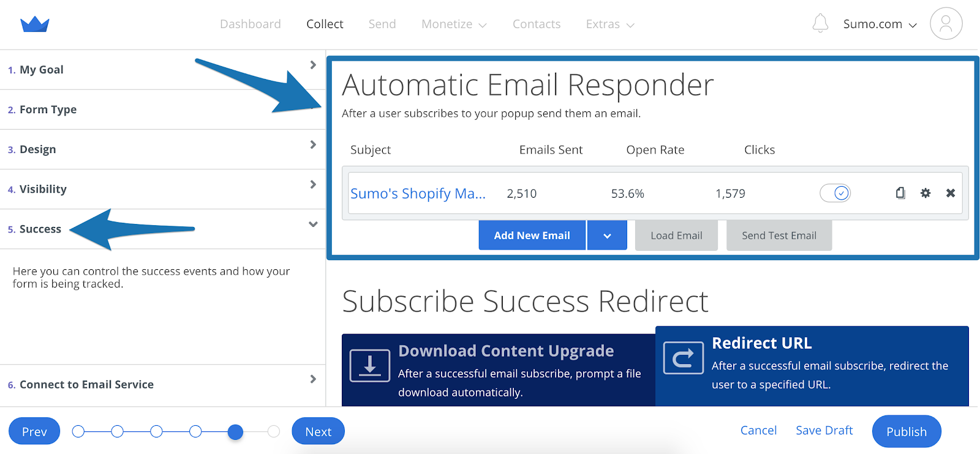
Task: Click the Open Rate column header
Action: [655, 150]
